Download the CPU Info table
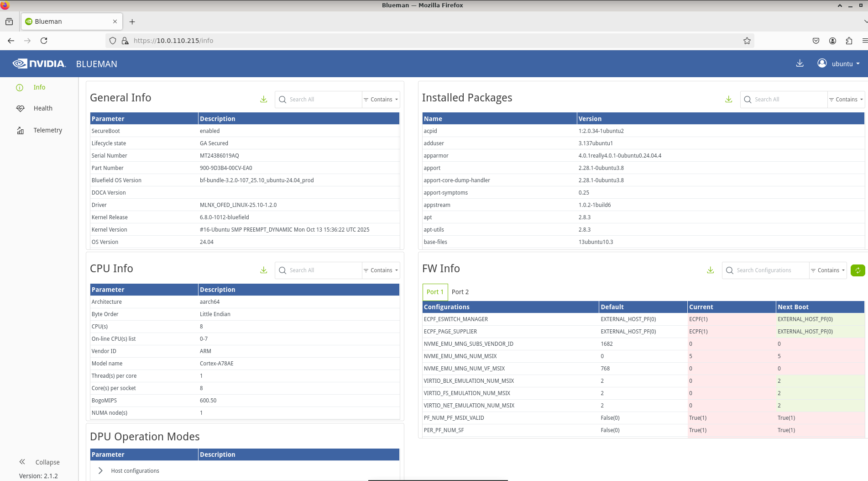This screenshot has width=868, height=481. pos(264,270)
